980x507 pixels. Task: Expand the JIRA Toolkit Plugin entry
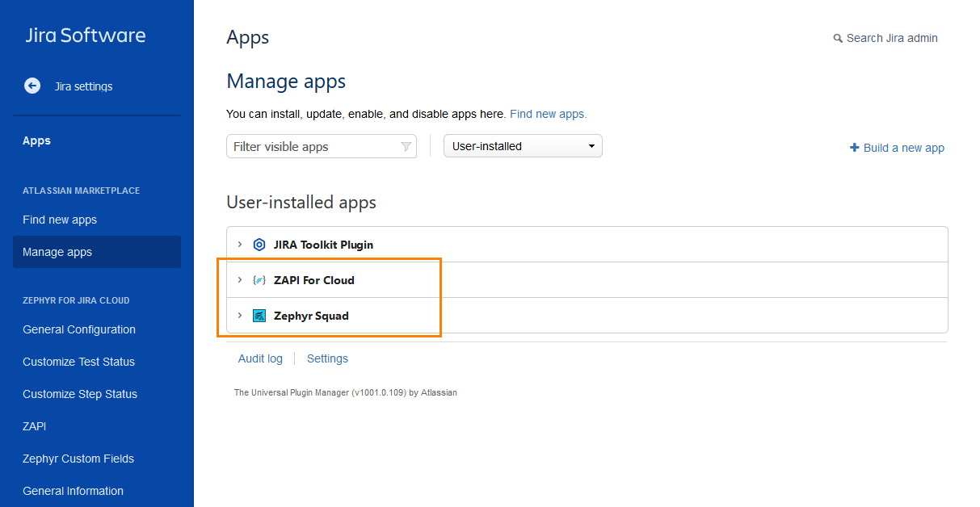click(x=239, y=244)
